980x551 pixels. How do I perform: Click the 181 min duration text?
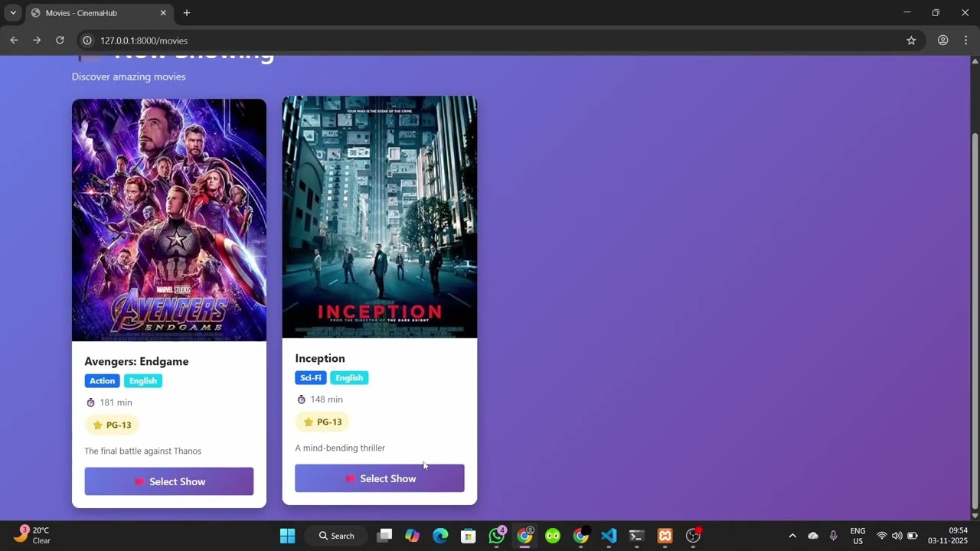pyautogui.click(x=116, y=403)
